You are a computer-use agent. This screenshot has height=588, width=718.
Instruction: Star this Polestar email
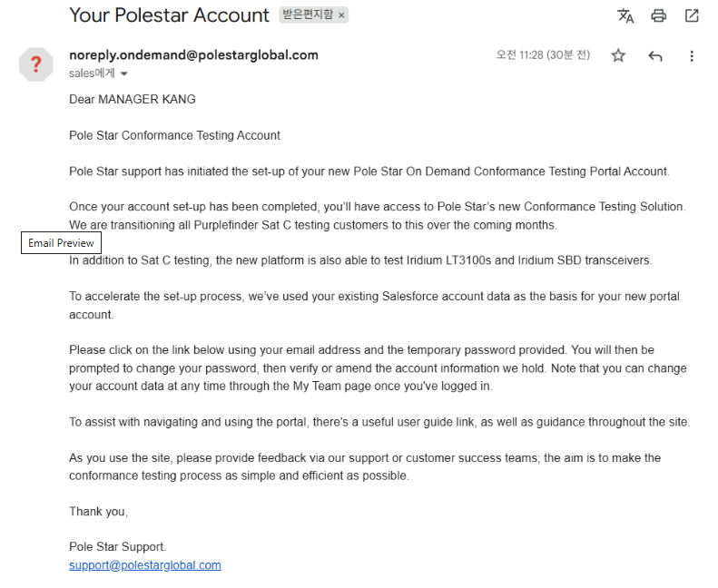(618, 55)
